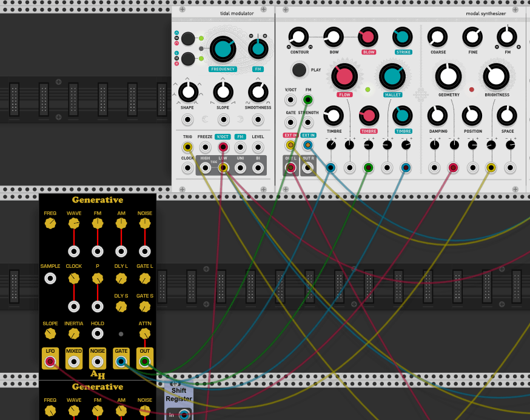Click the BRIGHTNESS knob on modal synthesizer

497,76
